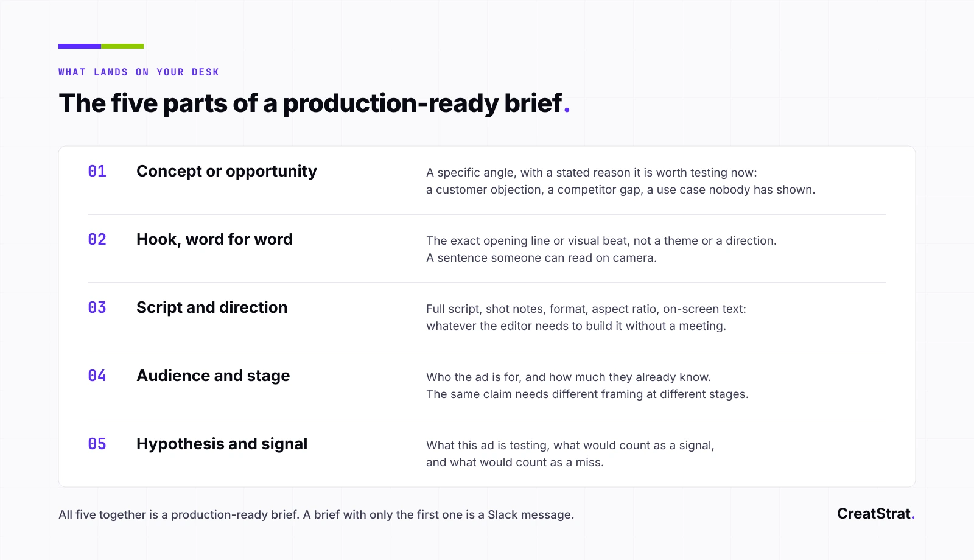Click the slide title about production-ready brief

pyautogui.click(x=314, y=103)
